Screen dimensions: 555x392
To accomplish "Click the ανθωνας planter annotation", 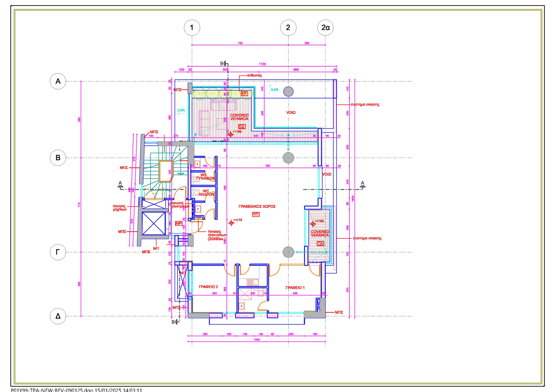I will pos(254,75).
